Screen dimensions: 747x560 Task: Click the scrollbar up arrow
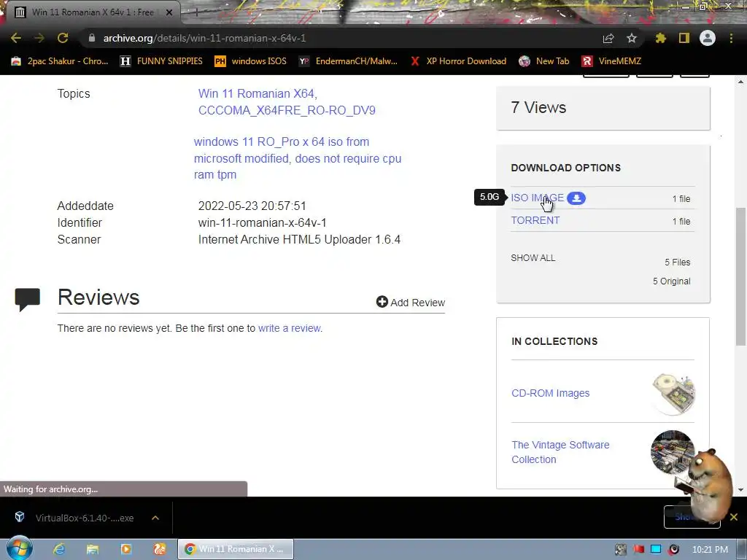pyautogui.click(x=740, y=82)
